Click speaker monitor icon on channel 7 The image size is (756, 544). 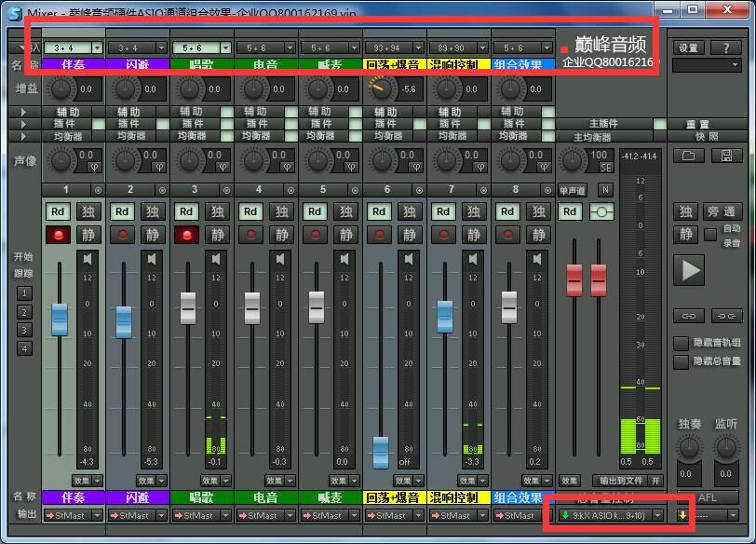(473, 259)
